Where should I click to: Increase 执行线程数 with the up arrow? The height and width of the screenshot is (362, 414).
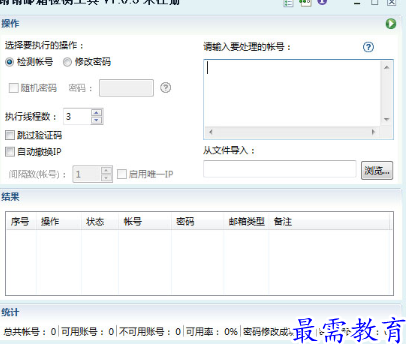coord(96,113)
